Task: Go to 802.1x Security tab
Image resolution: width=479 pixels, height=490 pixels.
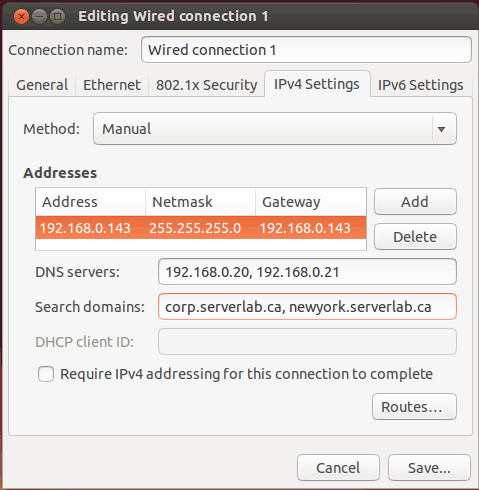Action: tap(207, 85)
